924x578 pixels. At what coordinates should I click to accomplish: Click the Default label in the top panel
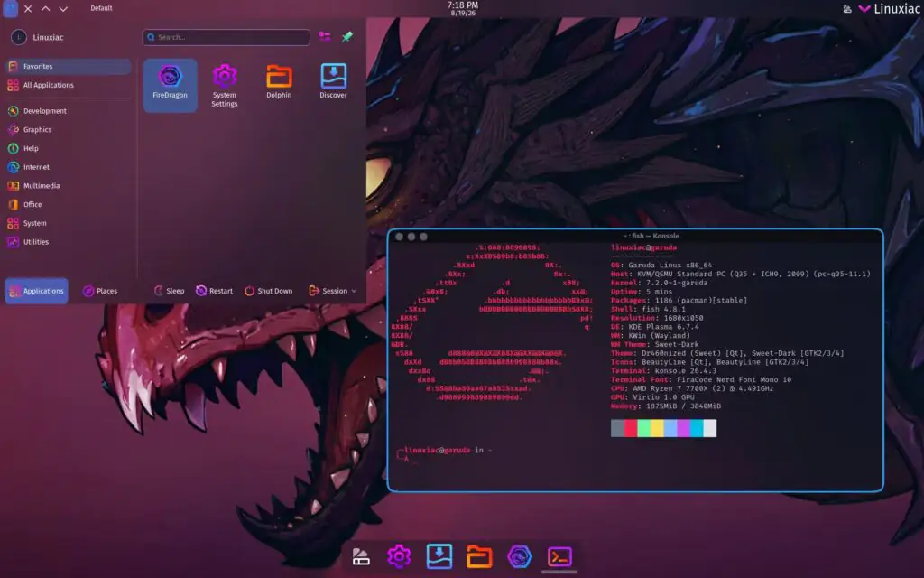coord(101,8)
